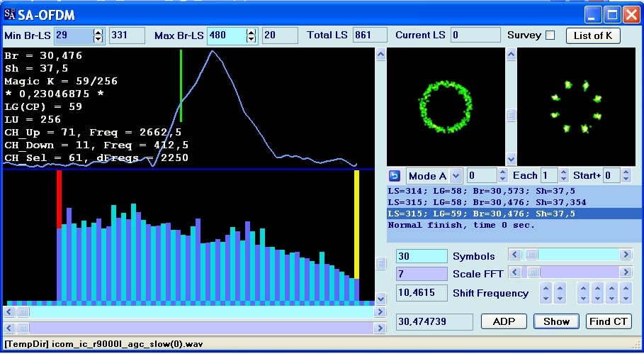
Task: Click the 'Magic K = 59/256' text
Action: point(61,81)
